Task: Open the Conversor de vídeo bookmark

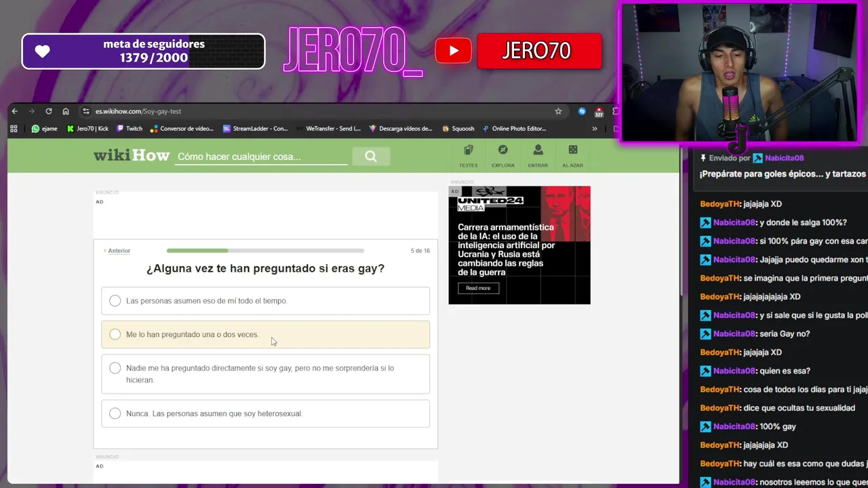Action: [182, 128]
